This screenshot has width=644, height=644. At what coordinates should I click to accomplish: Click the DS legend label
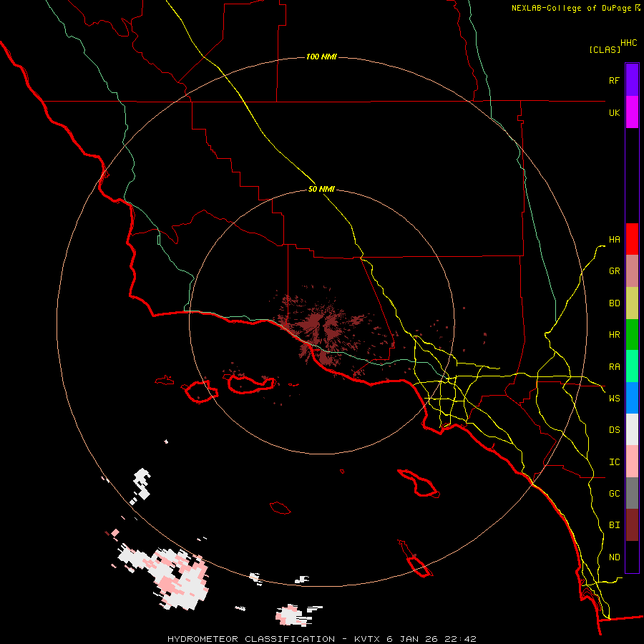pos(614,430)
